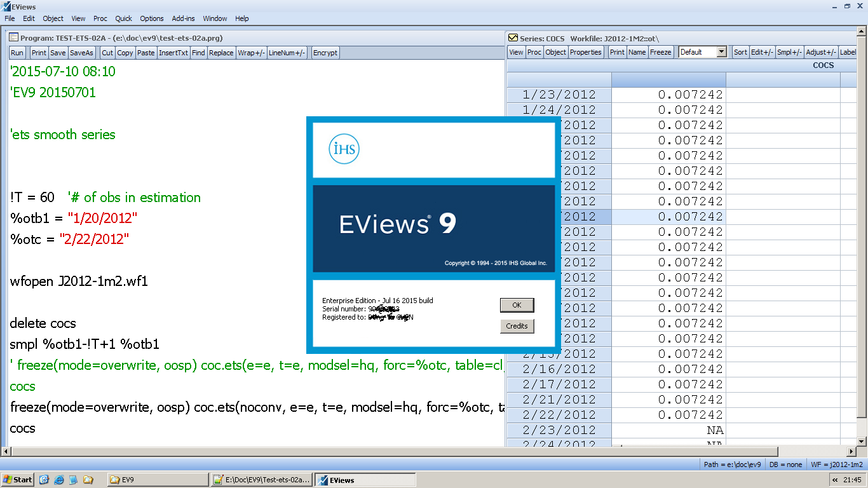Switch to E:\Doc\EV9\Test-ets-02a taskbar item
The image size is (868, 488).
[x=262, y=480]
